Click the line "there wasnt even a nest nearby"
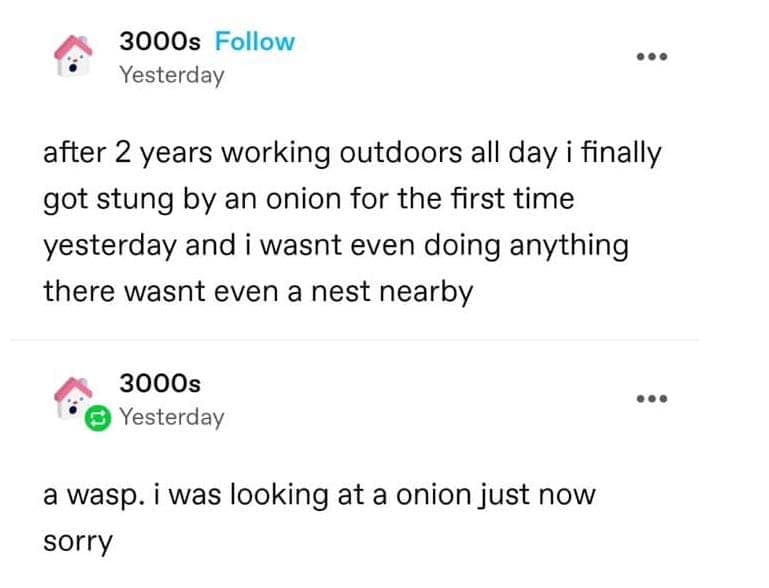The width and height of the screenshot is (769, 588). tap(257, 292)
